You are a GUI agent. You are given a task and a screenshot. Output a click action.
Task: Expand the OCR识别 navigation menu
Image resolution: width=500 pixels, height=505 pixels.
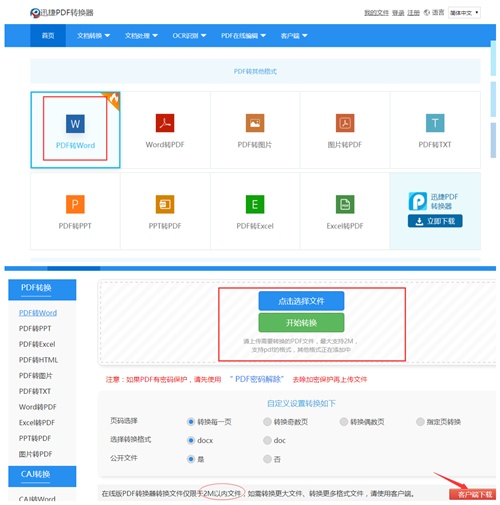point(189,35)
